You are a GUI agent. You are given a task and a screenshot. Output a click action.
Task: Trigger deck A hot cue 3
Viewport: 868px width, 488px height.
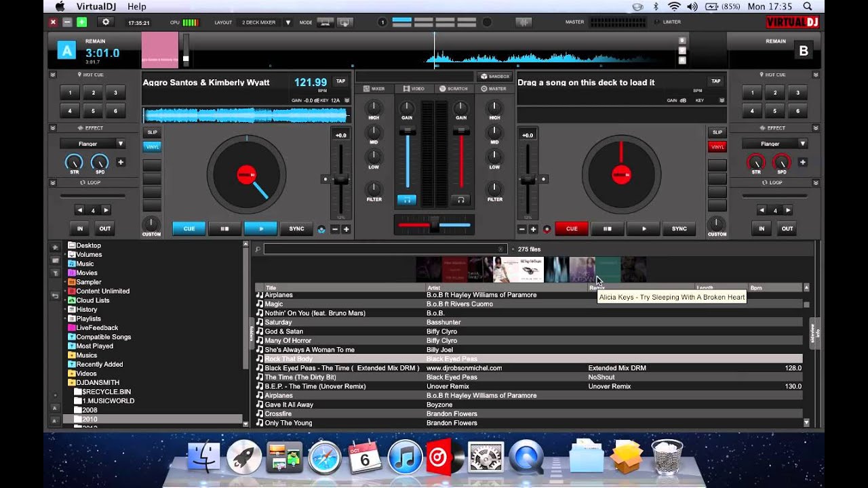click(x=115, y=93)
